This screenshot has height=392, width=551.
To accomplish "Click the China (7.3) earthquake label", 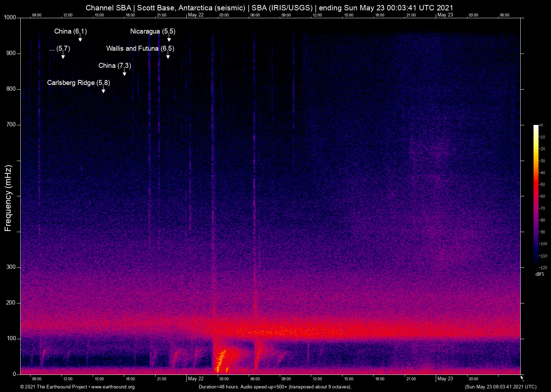I will click(115, 66).
